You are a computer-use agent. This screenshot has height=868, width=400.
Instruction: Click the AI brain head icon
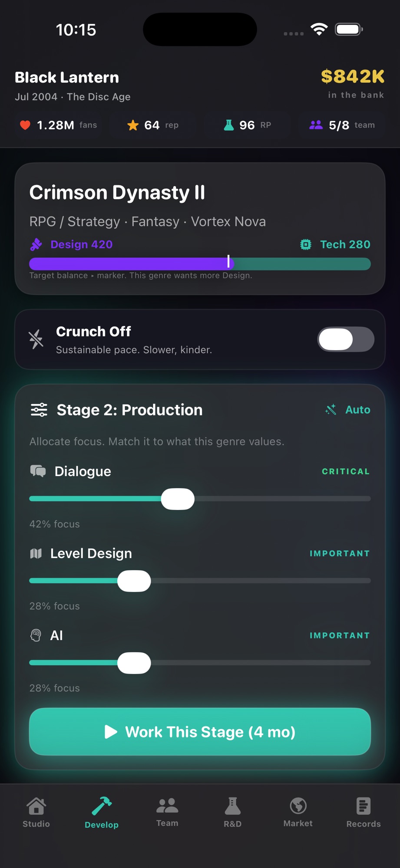[x=36, y=635]
